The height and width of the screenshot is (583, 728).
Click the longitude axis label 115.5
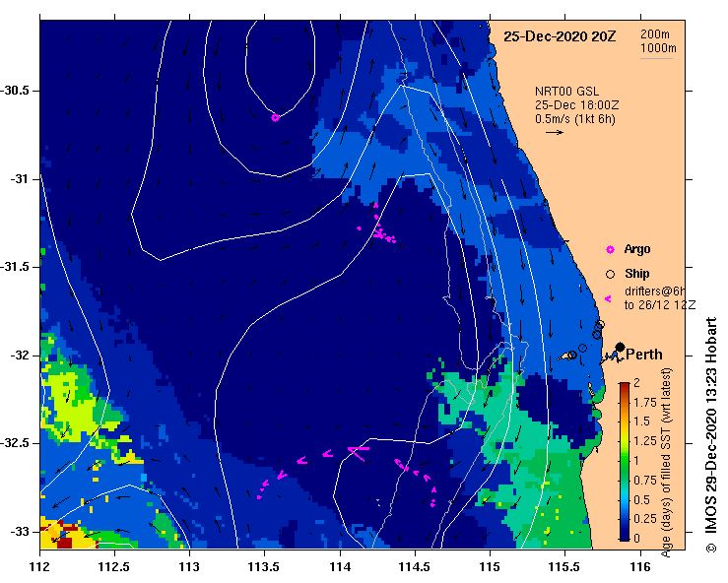[x=565, y=567]
